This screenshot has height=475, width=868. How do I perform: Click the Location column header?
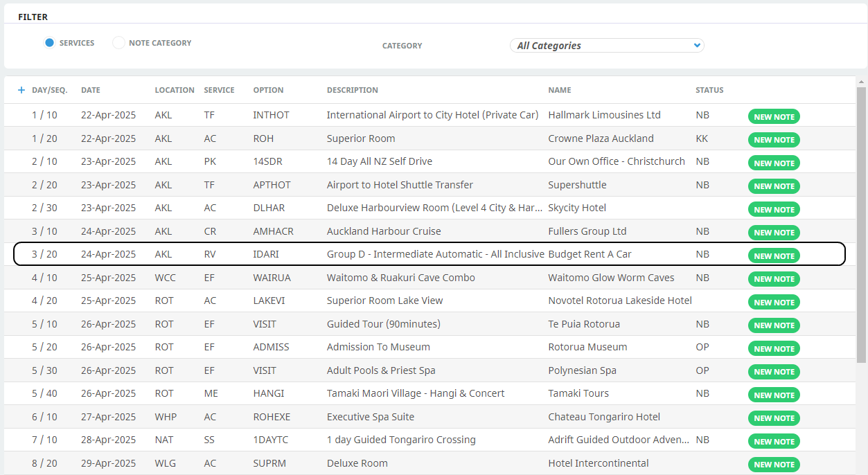[175, 90]
